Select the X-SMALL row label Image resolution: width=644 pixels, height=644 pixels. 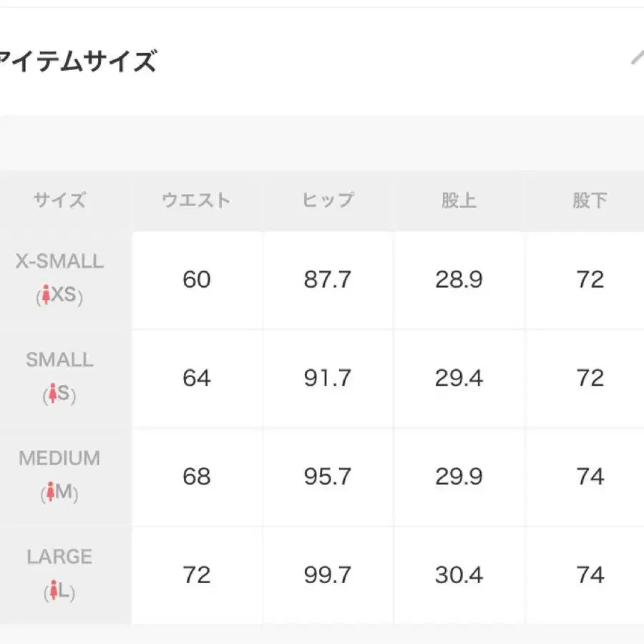pyautogui.click(x=59, y=278)
